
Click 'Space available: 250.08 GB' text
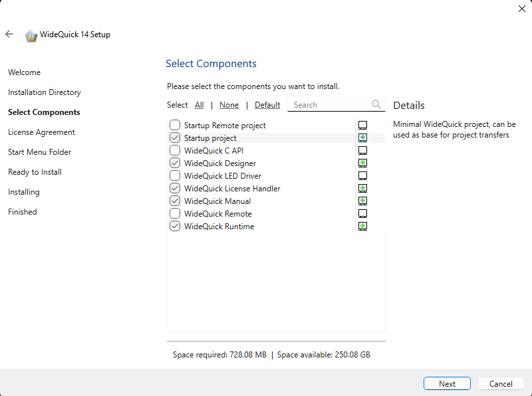(x=324, y=355)
